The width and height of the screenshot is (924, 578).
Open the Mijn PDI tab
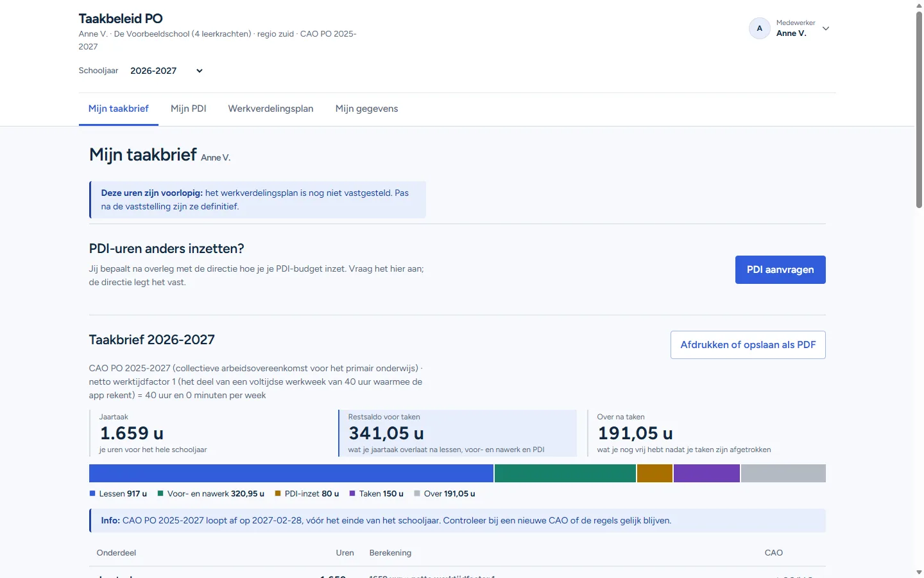(x=189, y=109)
